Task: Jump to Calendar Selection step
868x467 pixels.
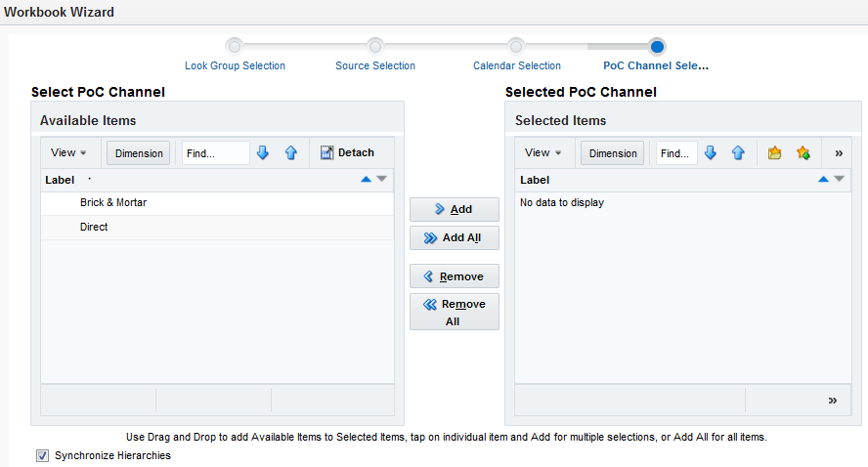Action: 516,65
